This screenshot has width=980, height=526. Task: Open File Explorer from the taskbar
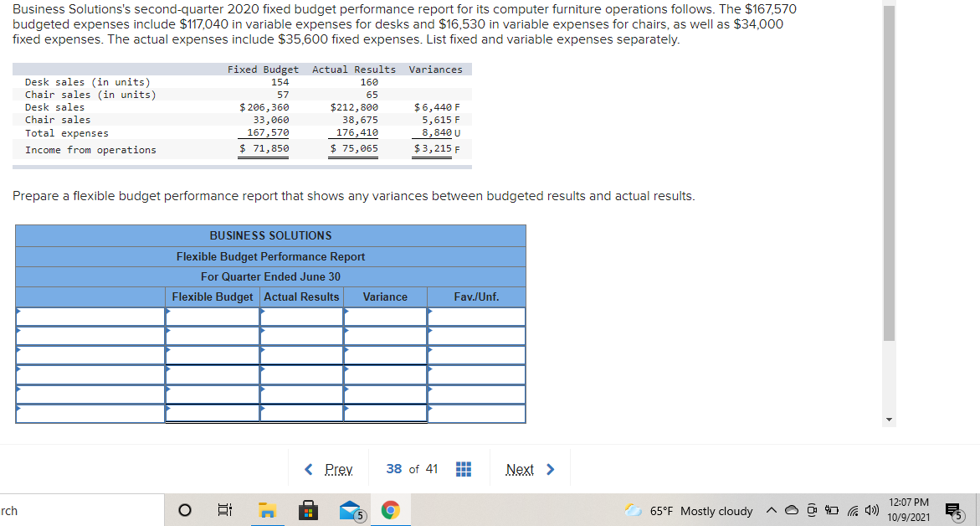coord(268,510)
